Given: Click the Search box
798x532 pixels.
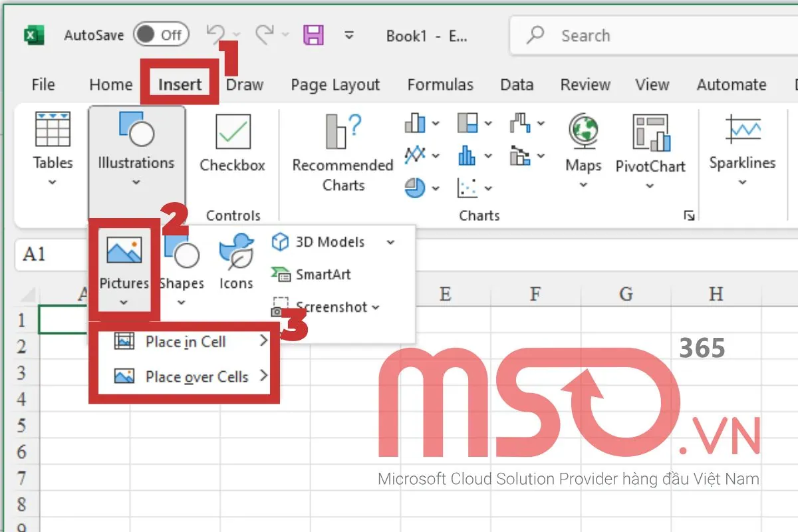Looking at the screenshot, I should pyautogui.click(x=632, y=35).
